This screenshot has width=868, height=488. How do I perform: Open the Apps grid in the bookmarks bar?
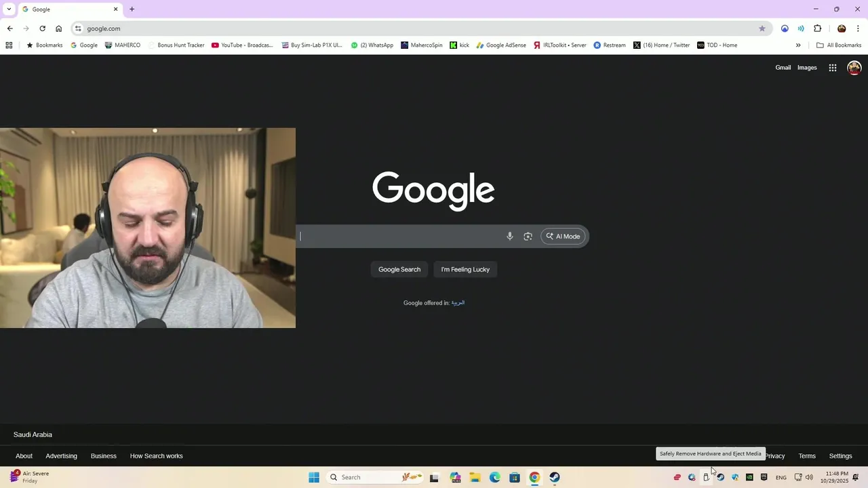click(9, 45)
